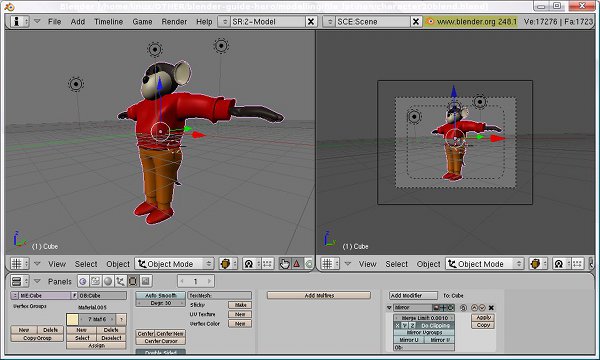The image size is (600, 360).
Task: Toggle Mirror modifier edit-mode display icon
Action: [450, 308]
